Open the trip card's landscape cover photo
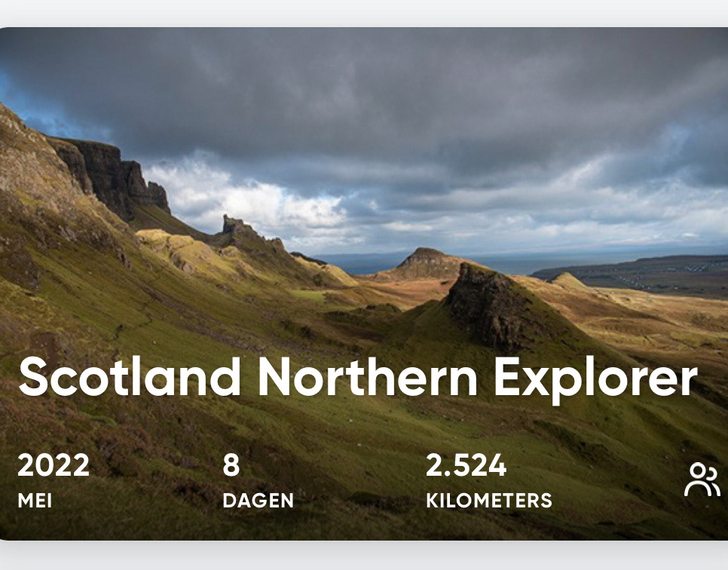 (364, 283)
